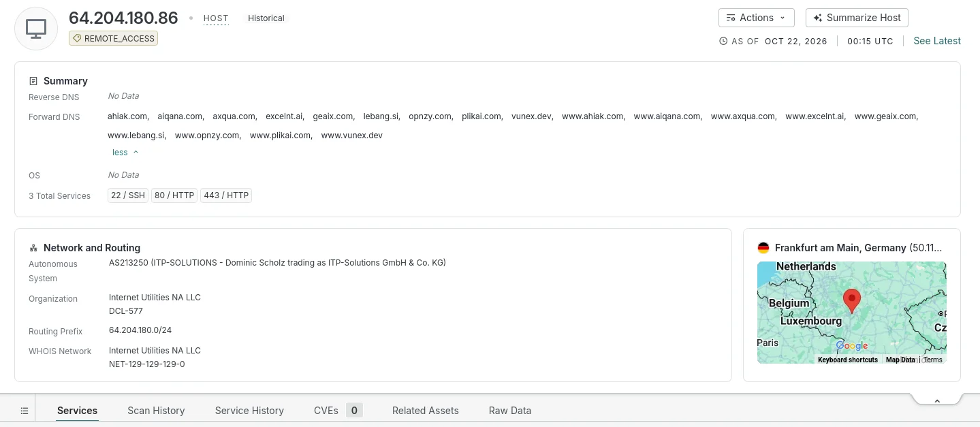Click the DCL-577 organization handle
Screen dimensions: 980x427
[x=126, y=311]
